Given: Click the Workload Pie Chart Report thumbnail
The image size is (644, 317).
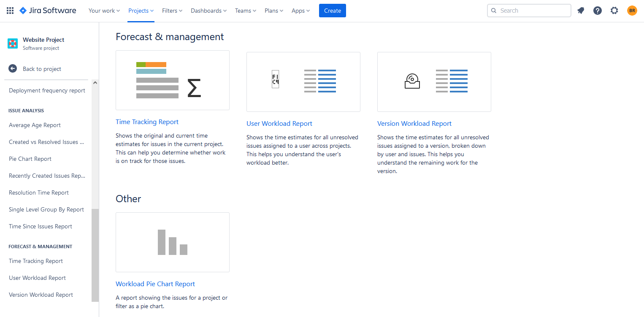Looking at the screenshot, I should click(x=173, y=242).
